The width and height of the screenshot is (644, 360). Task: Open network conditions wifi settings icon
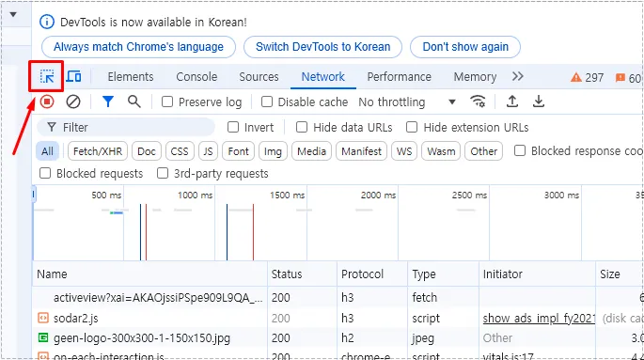pos(479,102)
